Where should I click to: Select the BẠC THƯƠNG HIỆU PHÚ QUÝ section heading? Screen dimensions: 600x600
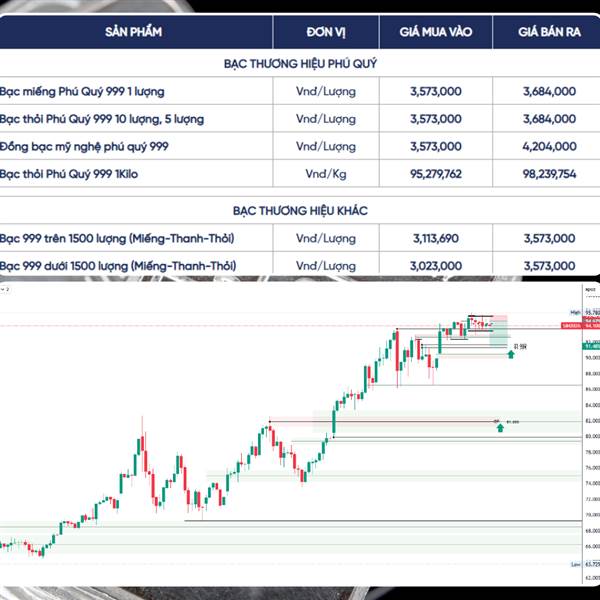coord(300,64)
